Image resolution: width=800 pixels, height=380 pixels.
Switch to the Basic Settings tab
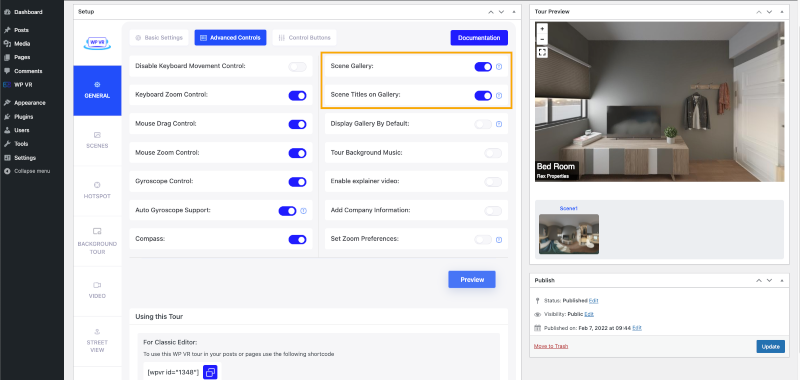[x=159, y=37]
